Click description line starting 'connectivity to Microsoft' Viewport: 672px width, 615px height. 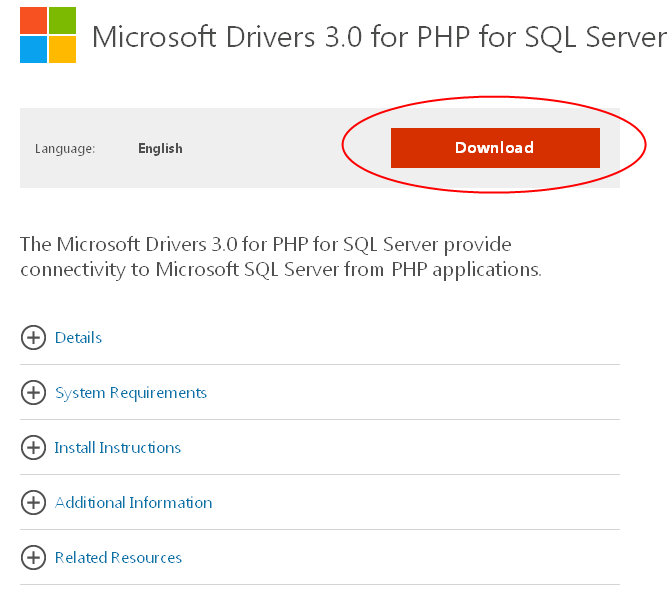coord(281,270)
